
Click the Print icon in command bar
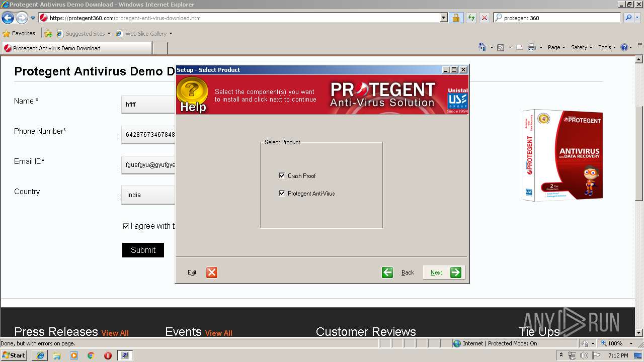coord(532,47)
